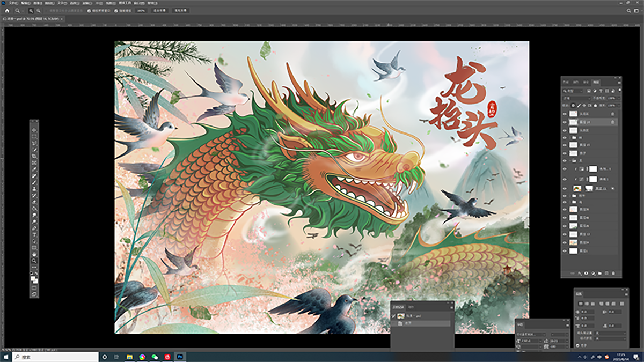Click the new adjustment layer icon

coord(594,273)
